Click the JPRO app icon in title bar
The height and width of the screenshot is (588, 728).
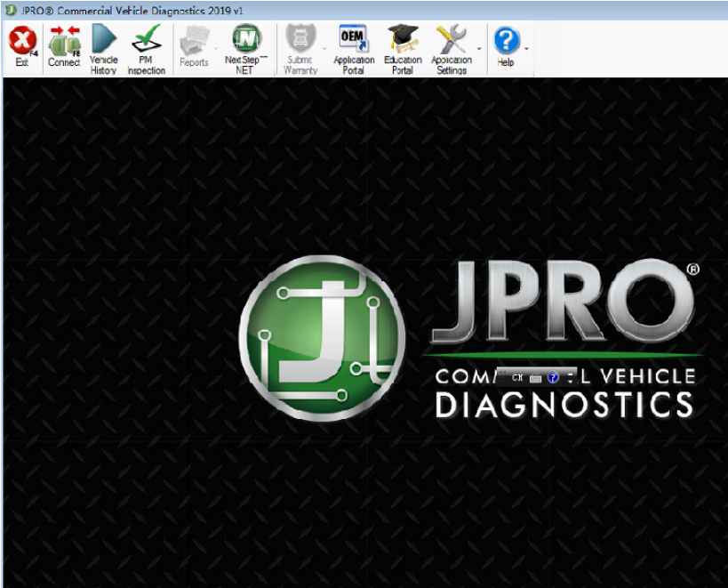click(x=10, y=10)
